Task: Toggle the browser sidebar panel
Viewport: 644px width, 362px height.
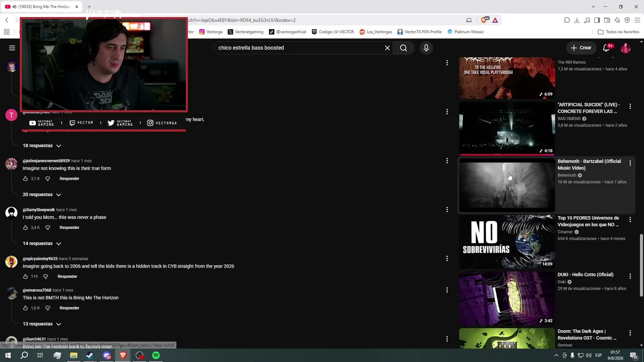Action: 597,20
